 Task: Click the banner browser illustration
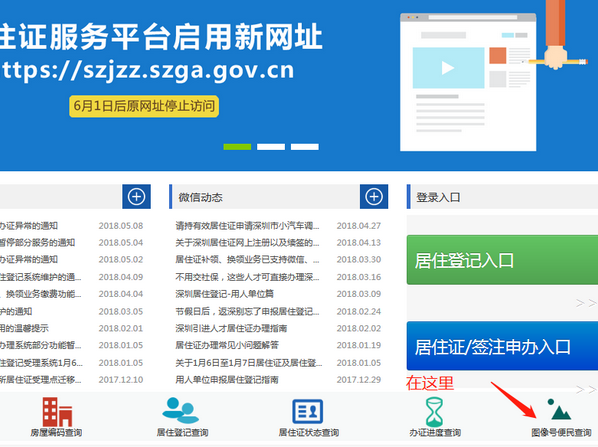coord(468,82)
